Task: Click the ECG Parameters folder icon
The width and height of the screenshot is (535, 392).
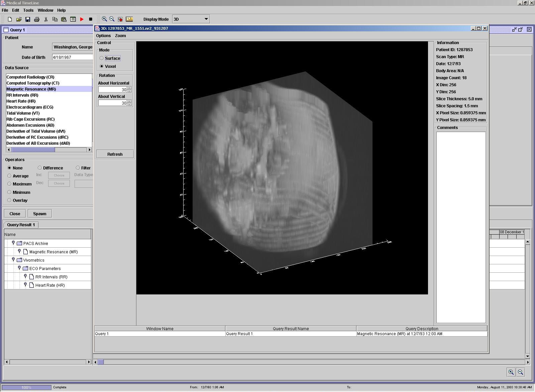Action: (x=25, y=268)
